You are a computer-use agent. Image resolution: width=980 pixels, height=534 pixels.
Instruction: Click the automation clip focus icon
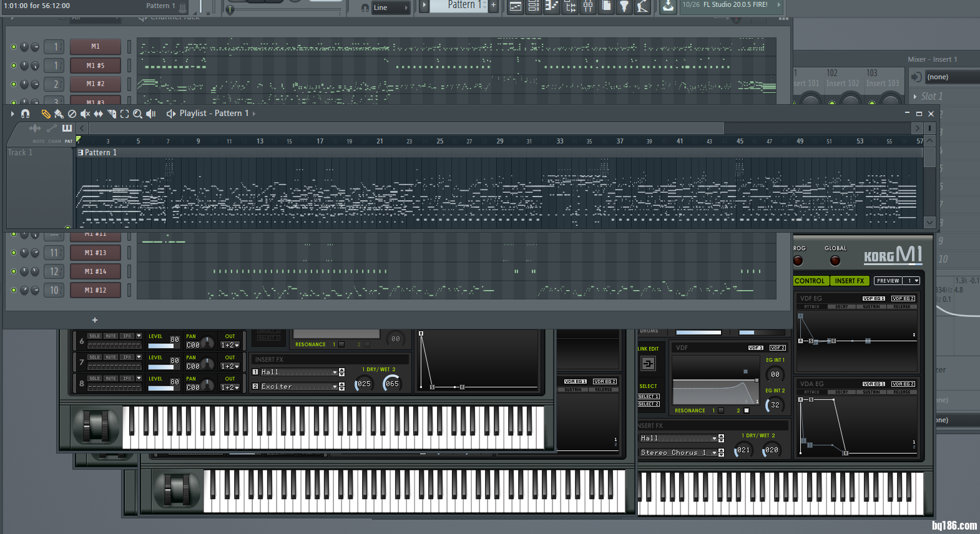point(51,128)
